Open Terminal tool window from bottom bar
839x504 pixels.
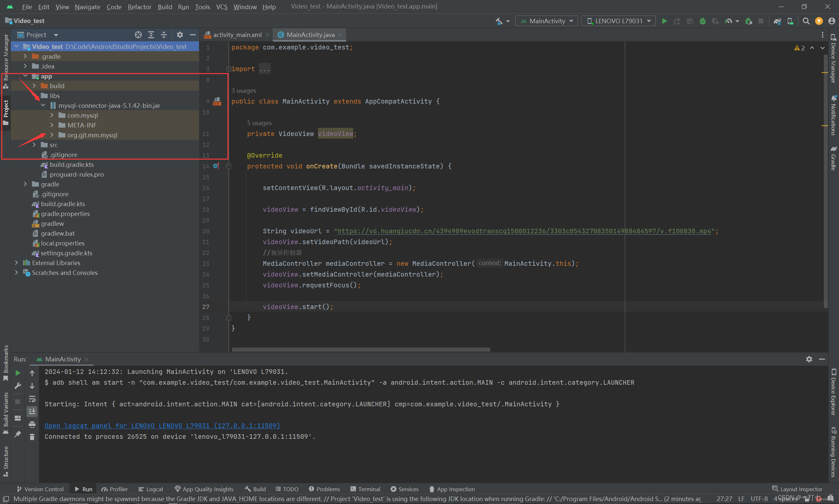(x=365, y=489)
